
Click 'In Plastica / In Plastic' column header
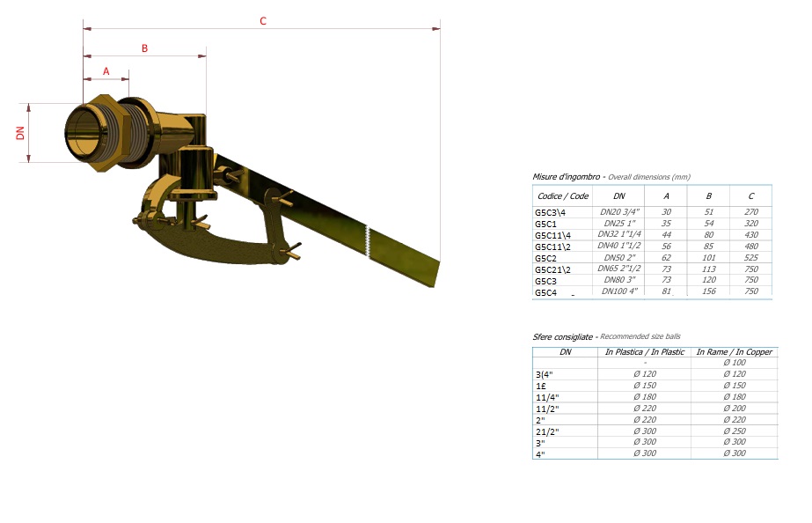tap(645, 352)
